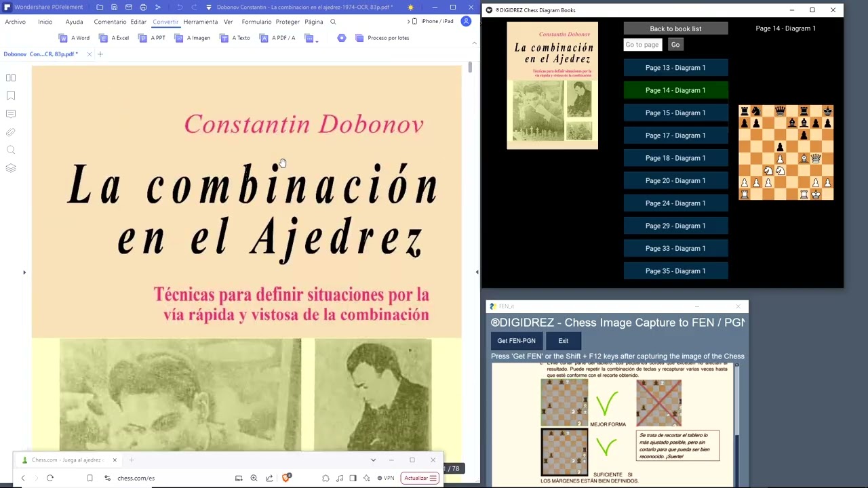Click the print icon in PDFelement title bar
The image size is (868, 488).
click(143, 7)
